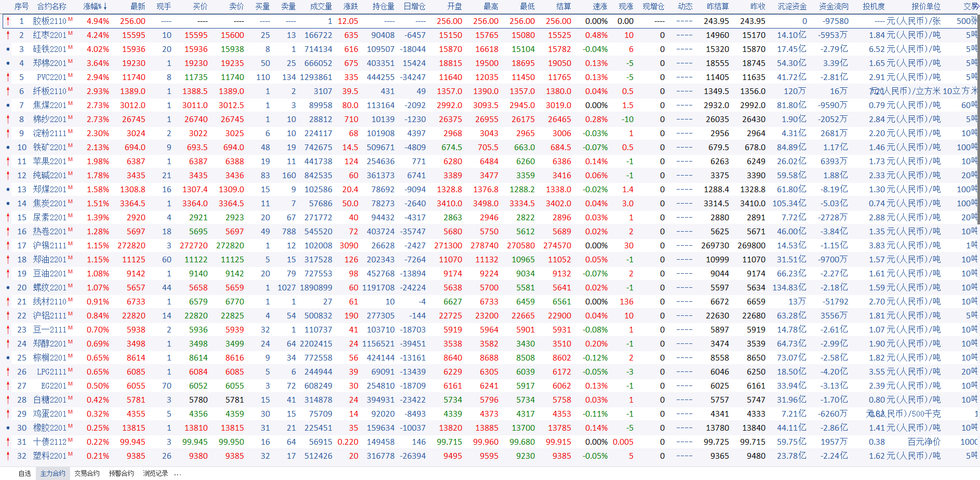Viewport: 980px width, 480px height.
Task: Sort by 最新 column header
Action: 138,7
